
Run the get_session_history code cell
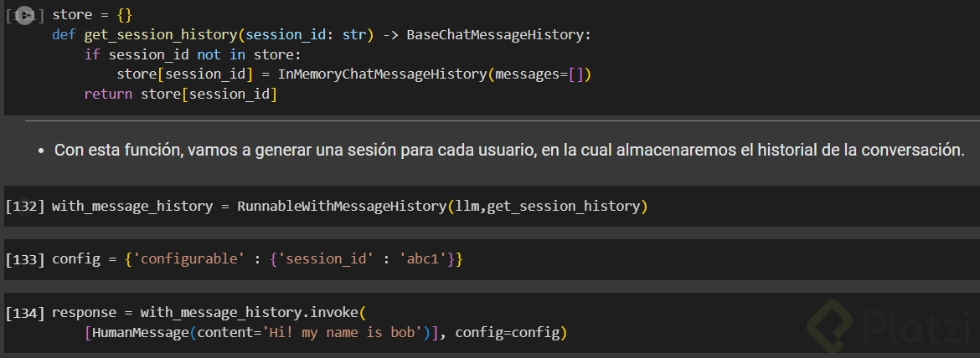tap(24, 15)
